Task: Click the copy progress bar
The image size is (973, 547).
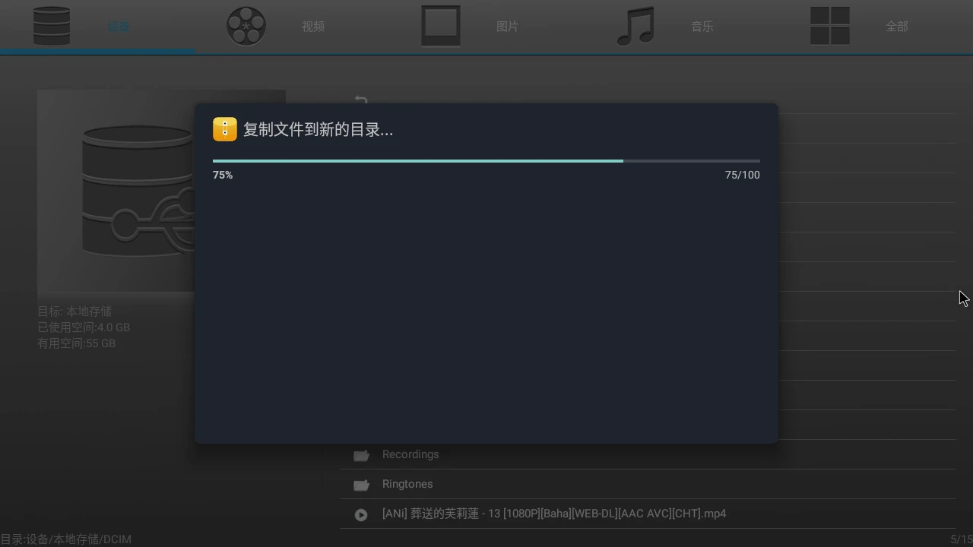Action: (x=486, y=161)
